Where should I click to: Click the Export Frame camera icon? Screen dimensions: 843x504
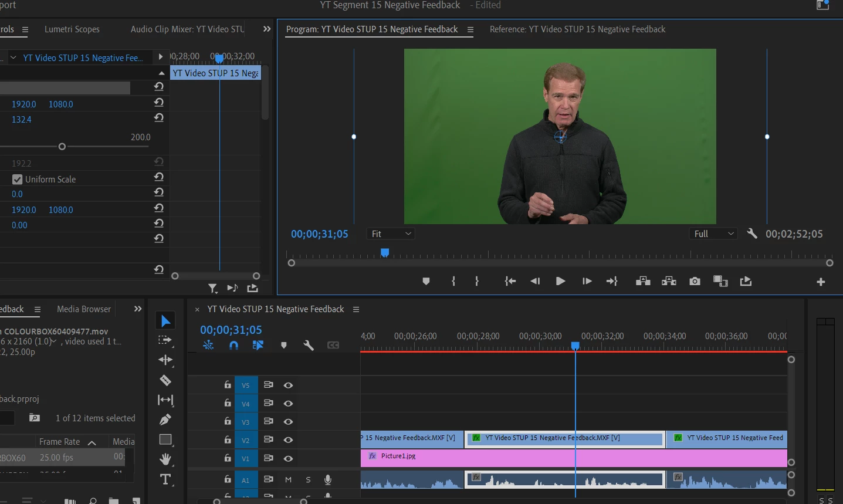(695, 282)
